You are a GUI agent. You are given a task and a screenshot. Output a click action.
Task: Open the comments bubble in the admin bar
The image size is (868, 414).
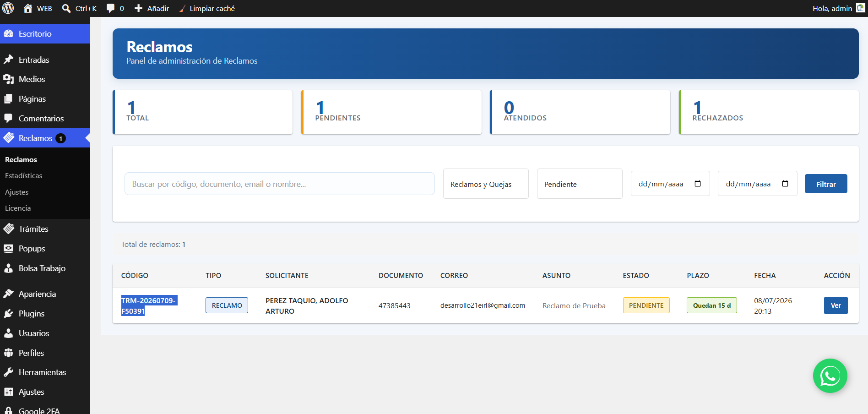tap(110, 8)
